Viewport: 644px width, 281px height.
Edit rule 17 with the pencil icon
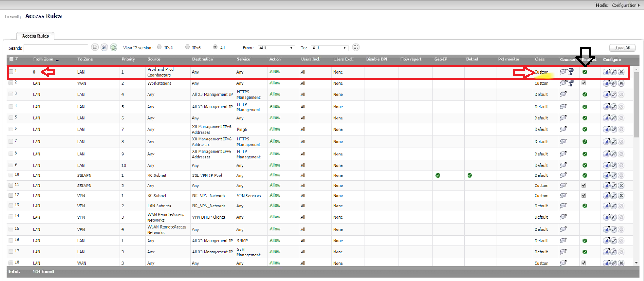click(x=614, y=252)
